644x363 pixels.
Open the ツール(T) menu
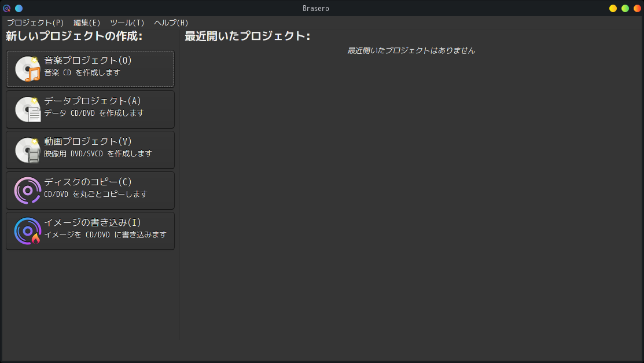coord(127,23)
